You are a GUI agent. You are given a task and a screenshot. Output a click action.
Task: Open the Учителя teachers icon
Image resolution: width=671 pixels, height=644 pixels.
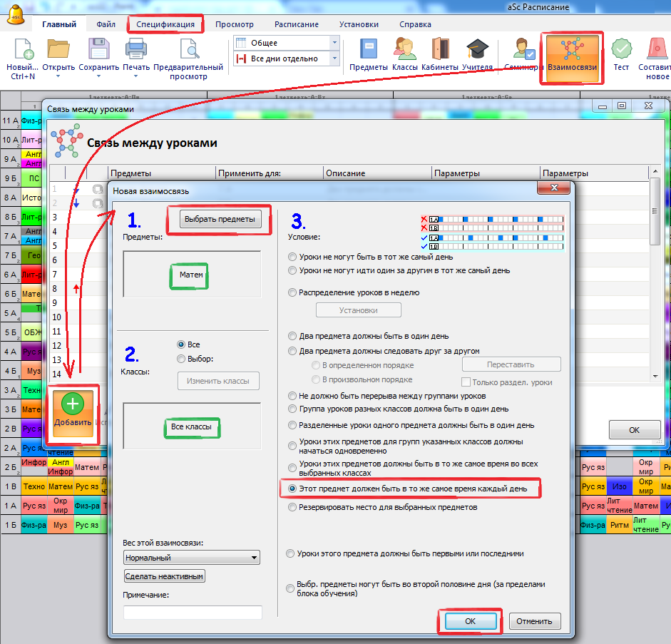476,50
